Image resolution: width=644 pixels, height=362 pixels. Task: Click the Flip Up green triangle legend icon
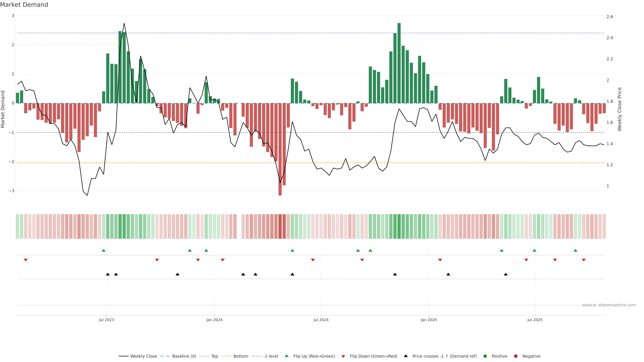click(x=287, y=356)
